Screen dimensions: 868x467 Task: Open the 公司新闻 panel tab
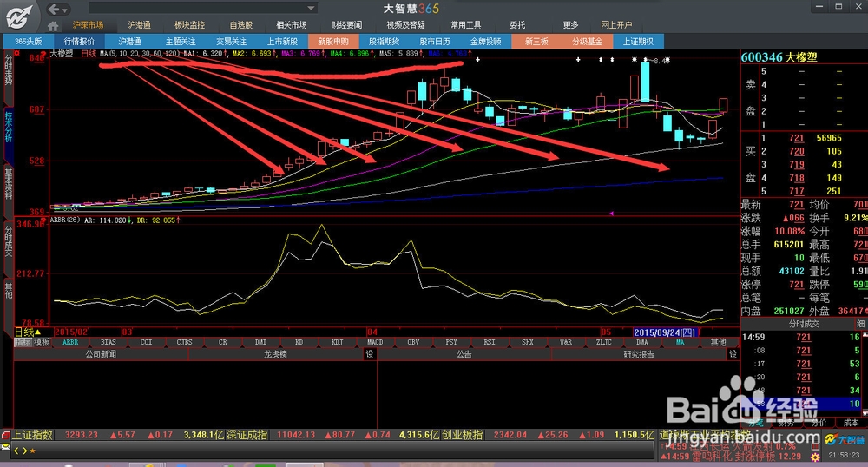(x=101, y=354)
